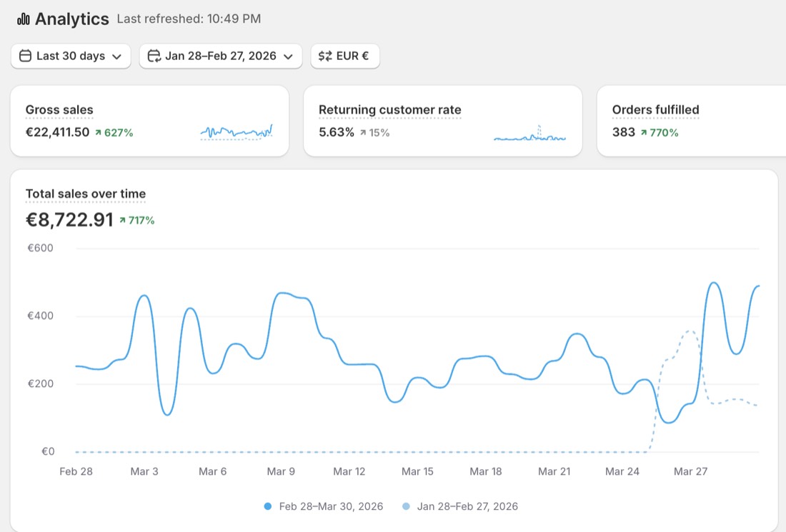Open the Last 30 days date range dropdown
The width and height of the screenshot is (786, 532).
71,56
